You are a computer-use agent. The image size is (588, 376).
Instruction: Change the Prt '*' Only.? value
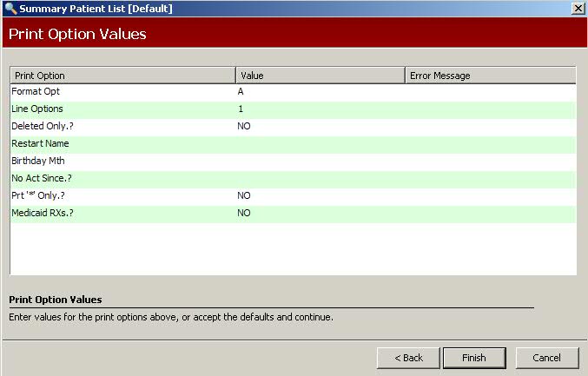pyautogui.click(x=320, y=195)
